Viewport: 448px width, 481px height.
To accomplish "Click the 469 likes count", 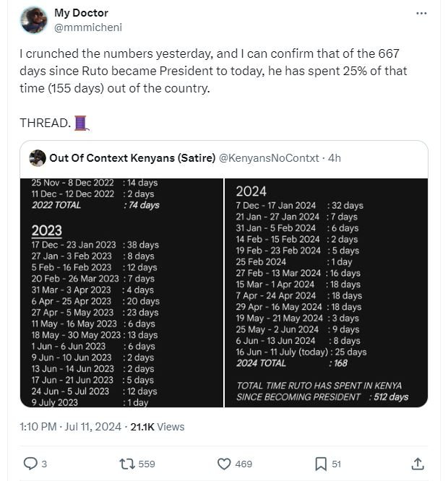I will (244, 464).
